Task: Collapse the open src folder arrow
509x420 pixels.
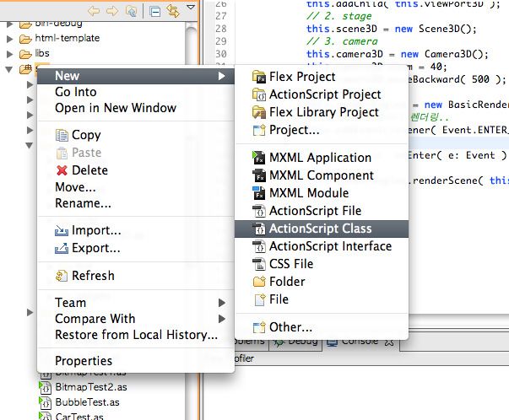Action: [x=9, y=69]
